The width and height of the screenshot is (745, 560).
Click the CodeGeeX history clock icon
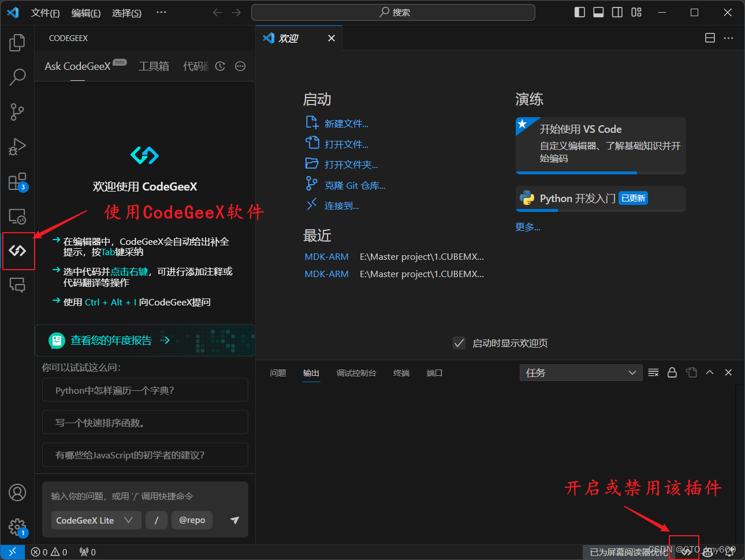(220, 66)
